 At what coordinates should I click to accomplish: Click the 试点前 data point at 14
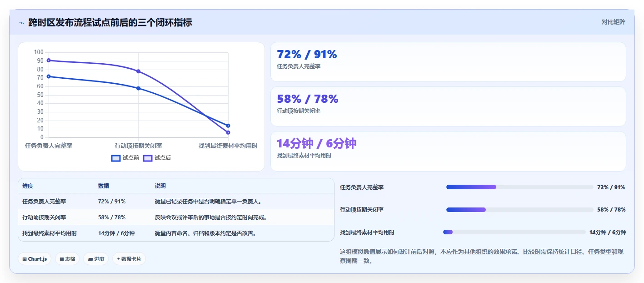pos(228,126)
